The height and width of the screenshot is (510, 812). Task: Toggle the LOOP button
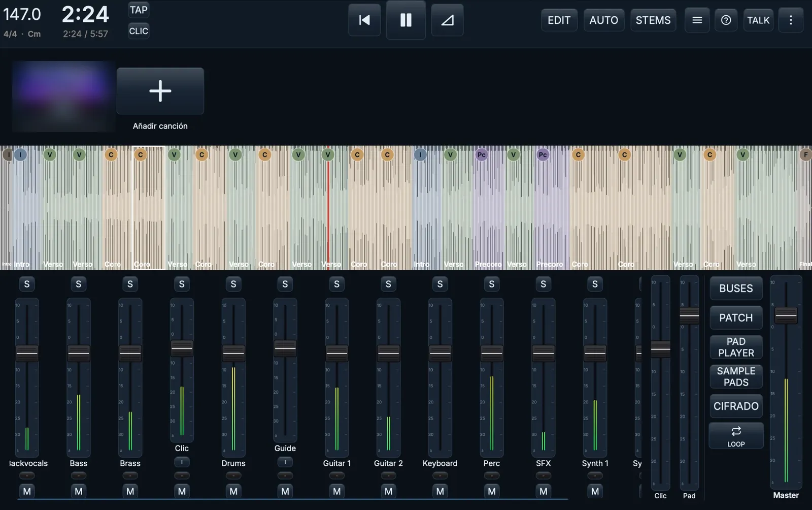736,435
